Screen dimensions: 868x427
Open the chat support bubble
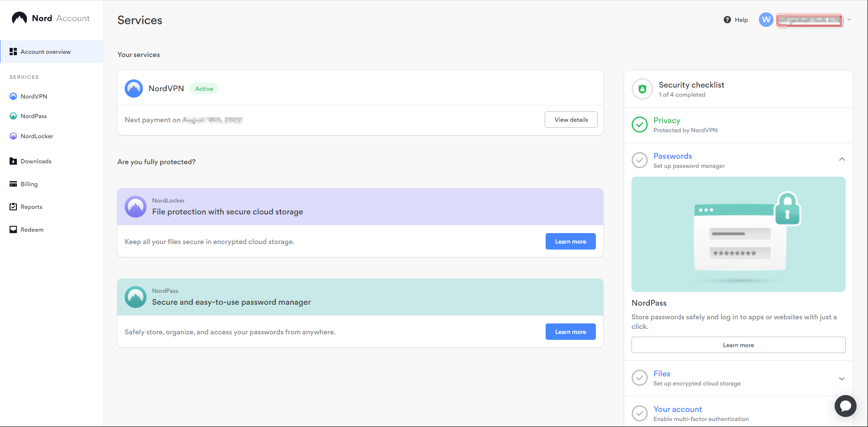[846, 406]
